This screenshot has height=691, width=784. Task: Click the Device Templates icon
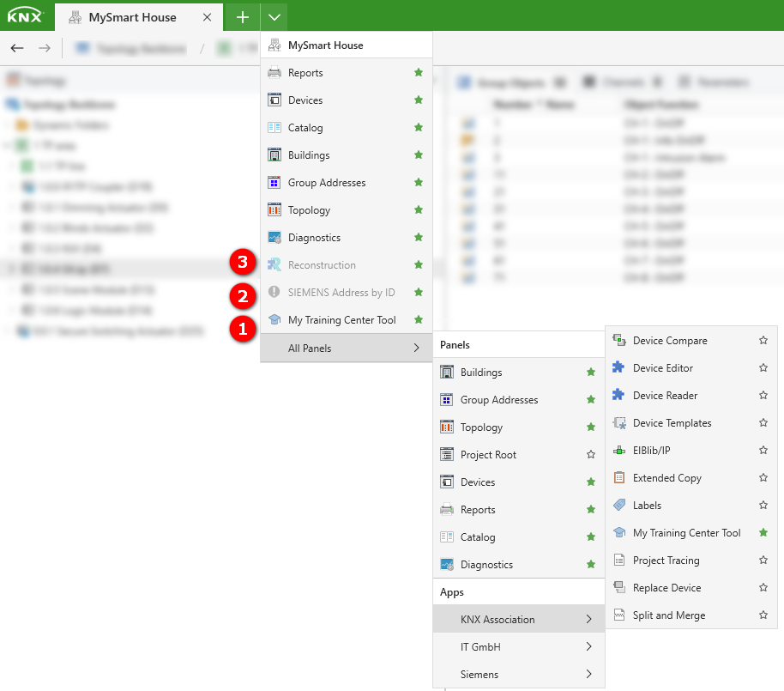619,423
